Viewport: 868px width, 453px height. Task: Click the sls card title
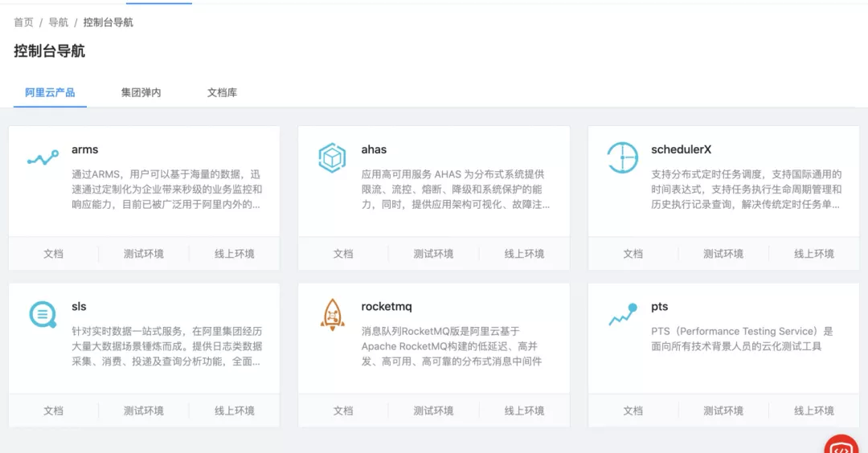79,307
